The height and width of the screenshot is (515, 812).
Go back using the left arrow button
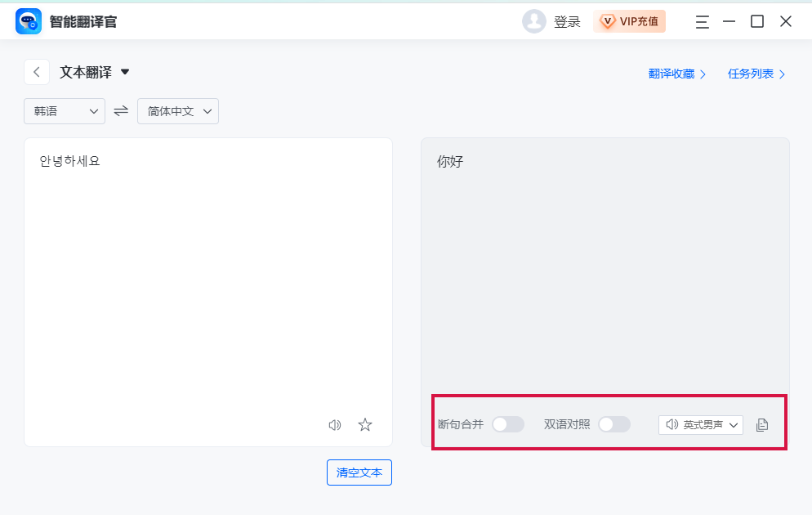point(37,72)
